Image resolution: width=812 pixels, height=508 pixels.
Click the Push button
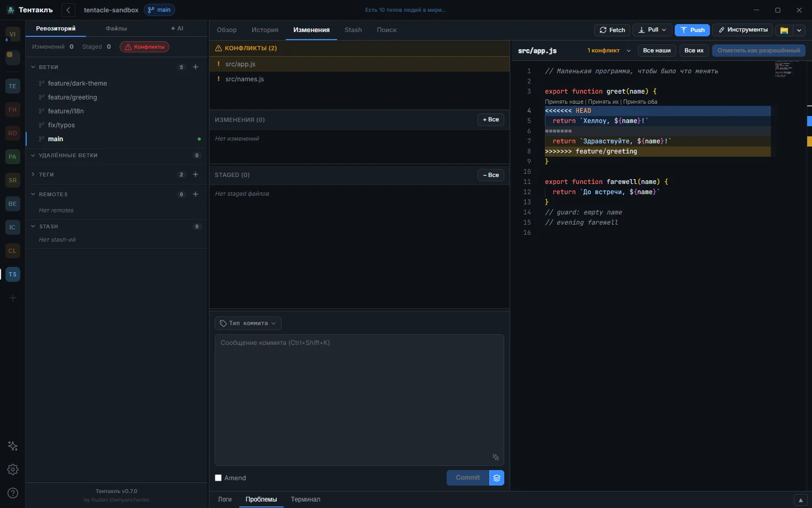[x=692, y=30]
